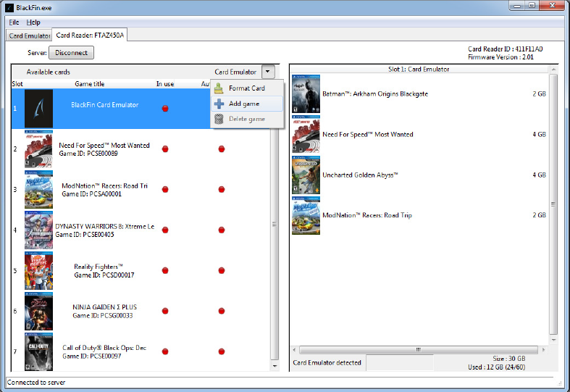
Task: Click the Delete game trash icon
Action: (219, 119)
